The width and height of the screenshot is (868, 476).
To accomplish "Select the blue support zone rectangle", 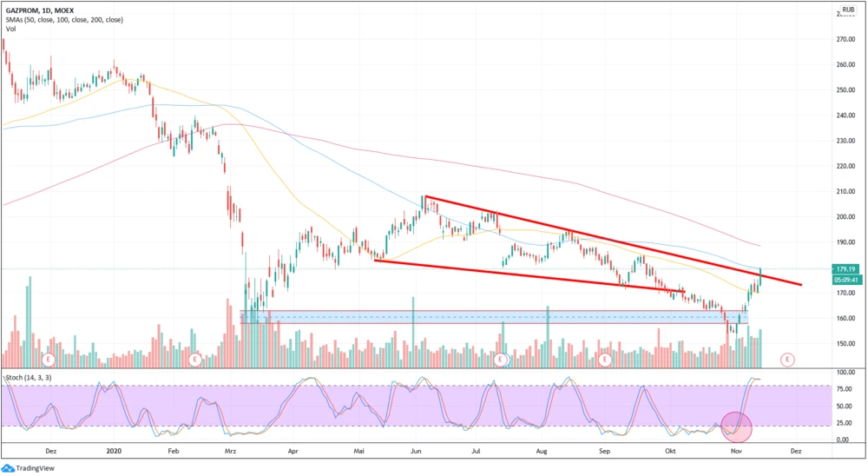I will click(x=434, y=317).
